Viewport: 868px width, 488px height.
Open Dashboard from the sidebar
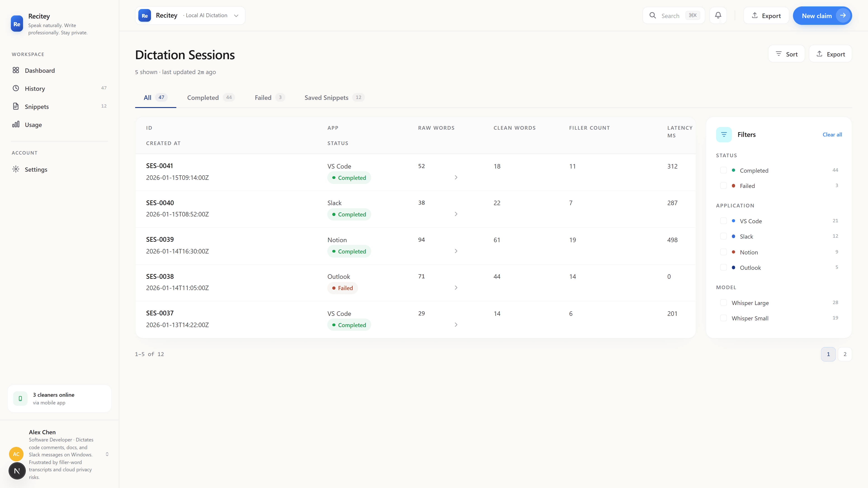point(40,70)
